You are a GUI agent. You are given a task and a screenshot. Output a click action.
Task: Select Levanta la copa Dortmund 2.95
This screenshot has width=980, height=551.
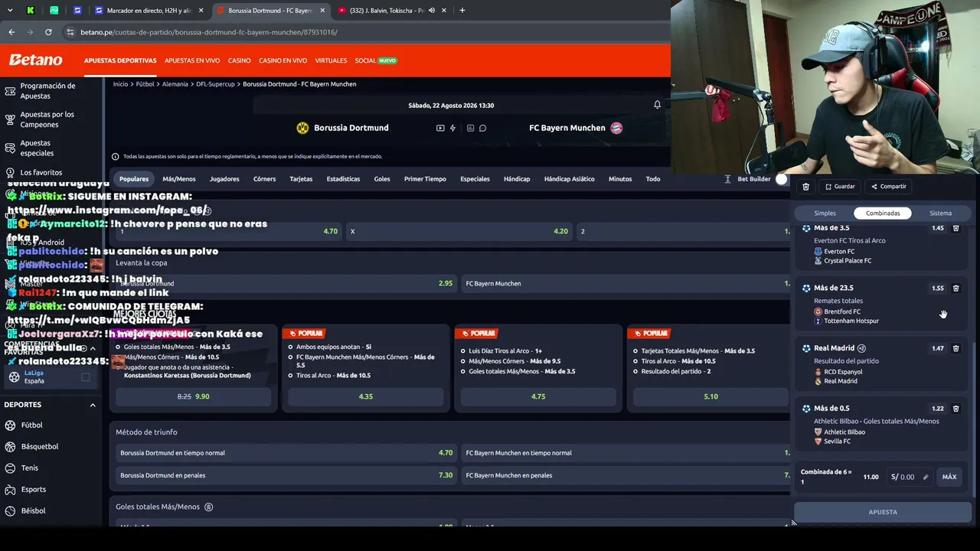coord(286,284)
